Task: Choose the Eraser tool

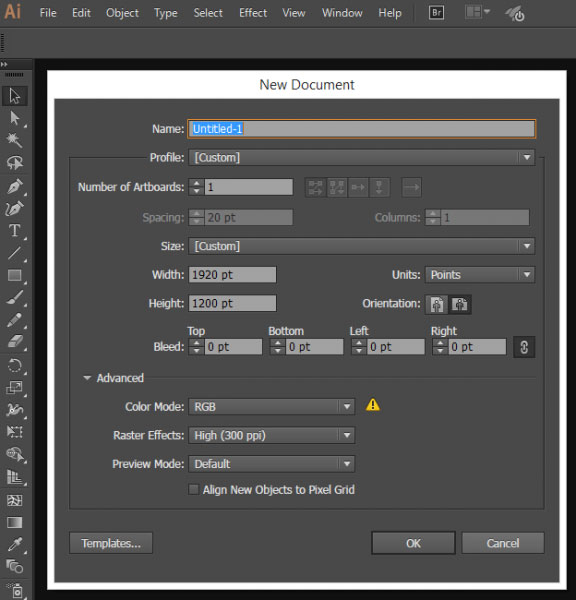Action: (x=15, y=341)
